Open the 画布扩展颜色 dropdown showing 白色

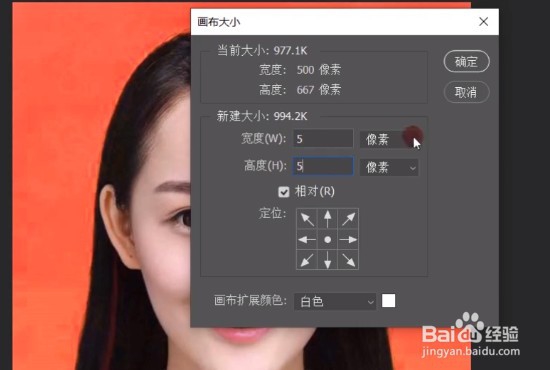pos(335,301)
